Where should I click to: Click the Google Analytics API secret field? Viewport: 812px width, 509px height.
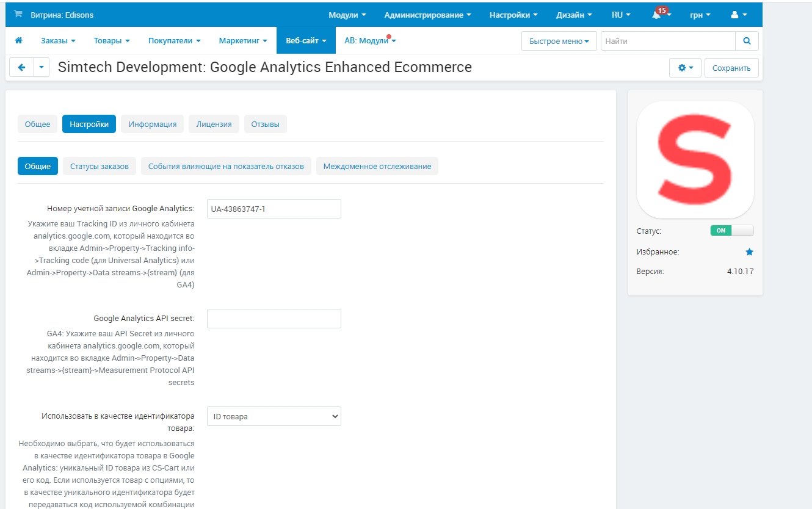274,319
